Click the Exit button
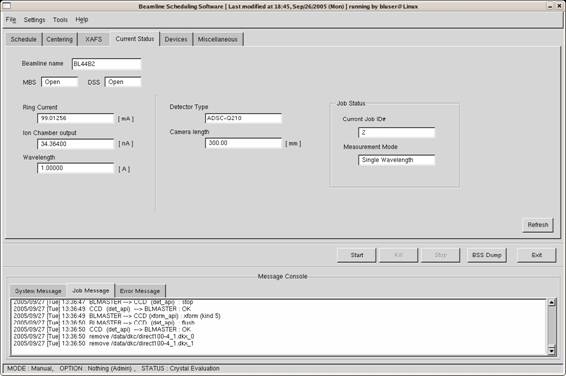Screen dimensions: 566x376 tap(536, 255)
